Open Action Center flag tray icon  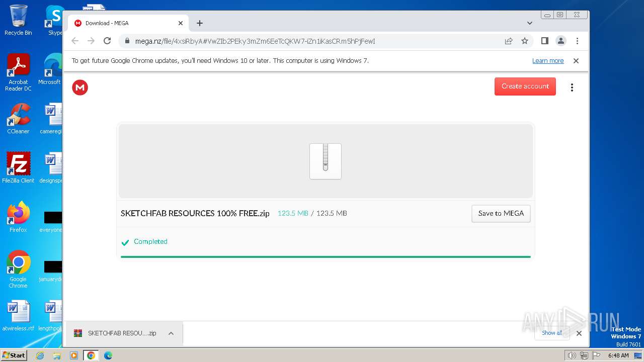tap(596, 355)
